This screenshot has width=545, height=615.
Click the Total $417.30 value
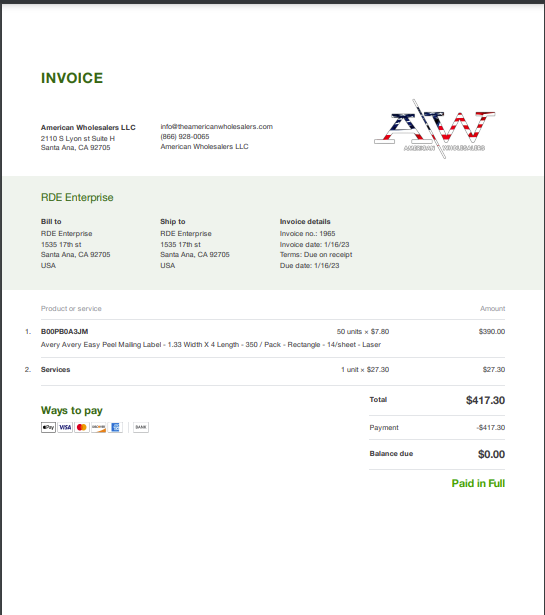[485, 400]
